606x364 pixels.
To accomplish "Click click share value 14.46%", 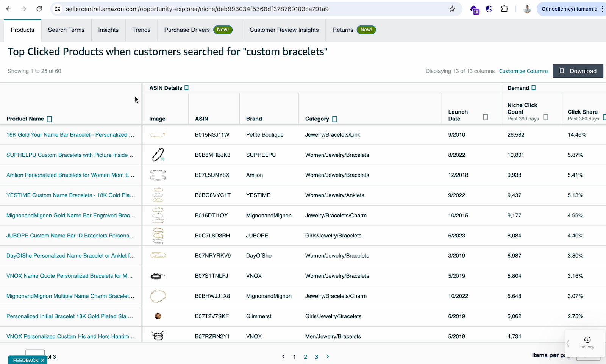I will 577,135.
